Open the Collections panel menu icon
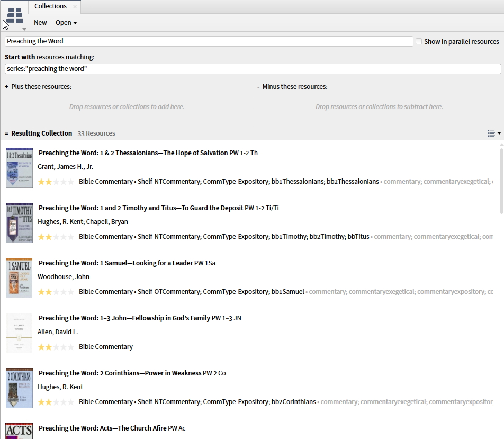This screenshot has height=439, width=504. point(15,16)
